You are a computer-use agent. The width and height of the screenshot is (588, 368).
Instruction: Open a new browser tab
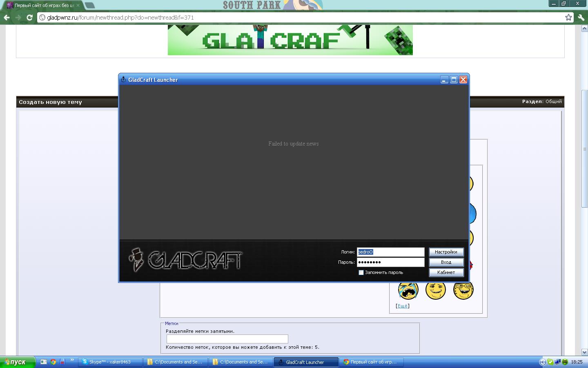point(90,5)
